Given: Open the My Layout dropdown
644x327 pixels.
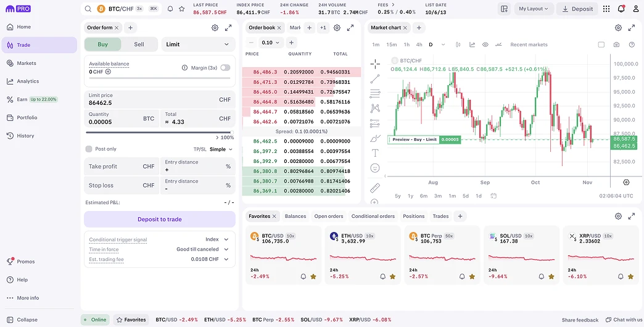Looking at the screenshot, I should [534, 9].
